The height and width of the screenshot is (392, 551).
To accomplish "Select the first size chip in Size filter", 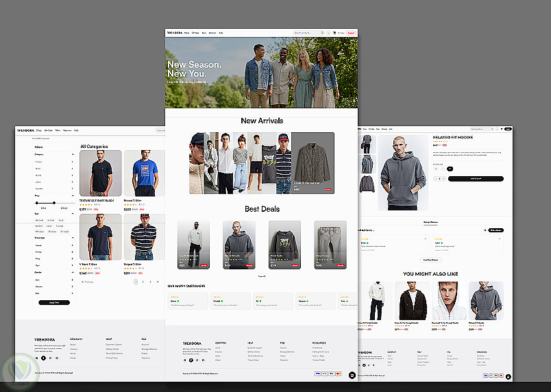I will coord(39,220).
